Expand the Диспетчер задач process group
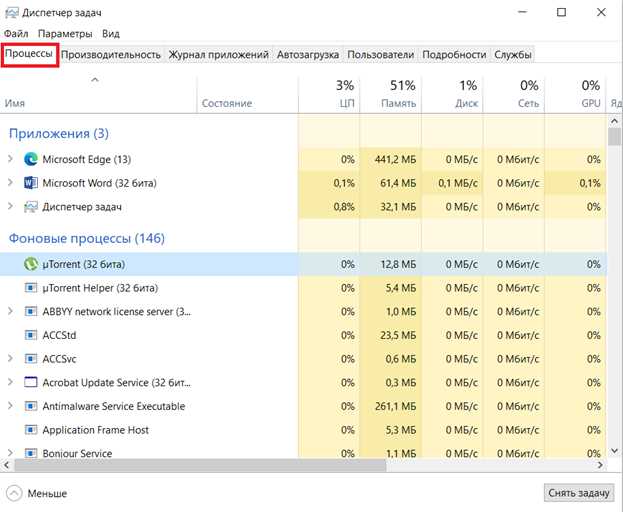Screen dimensions: 623x512 pos(10,207)
